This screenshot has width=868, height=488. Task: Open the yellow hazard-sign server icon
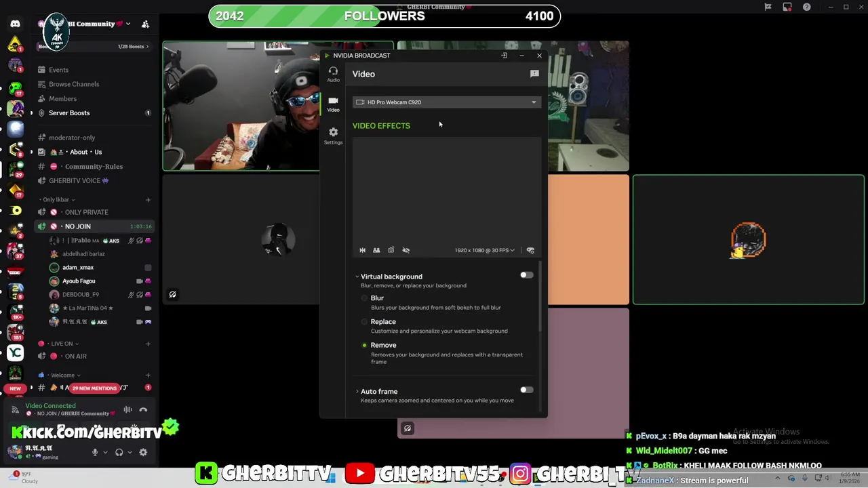click(x=15, y=45)
